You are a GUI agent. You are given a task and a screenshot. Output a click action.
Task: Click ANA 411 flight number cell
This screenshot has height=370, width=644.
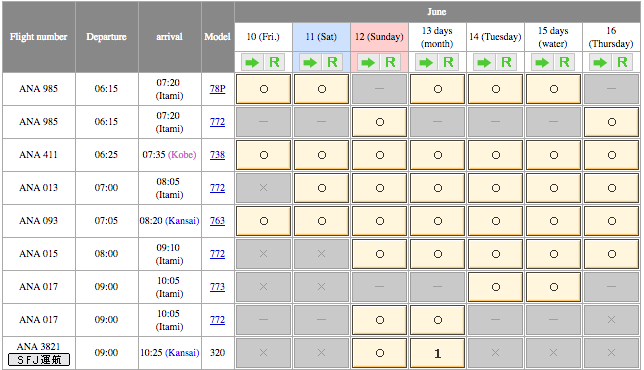tap(39, 155)
